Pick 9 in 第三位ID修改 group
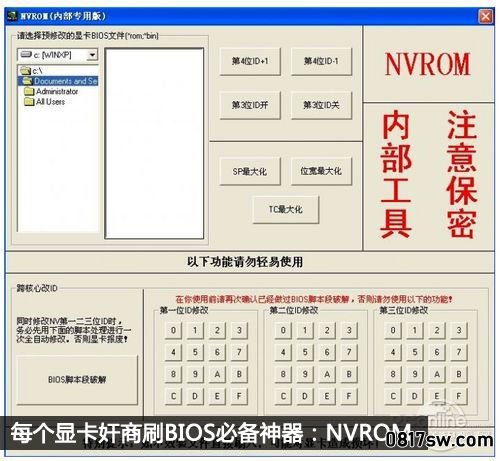 (x=415, y=374)
